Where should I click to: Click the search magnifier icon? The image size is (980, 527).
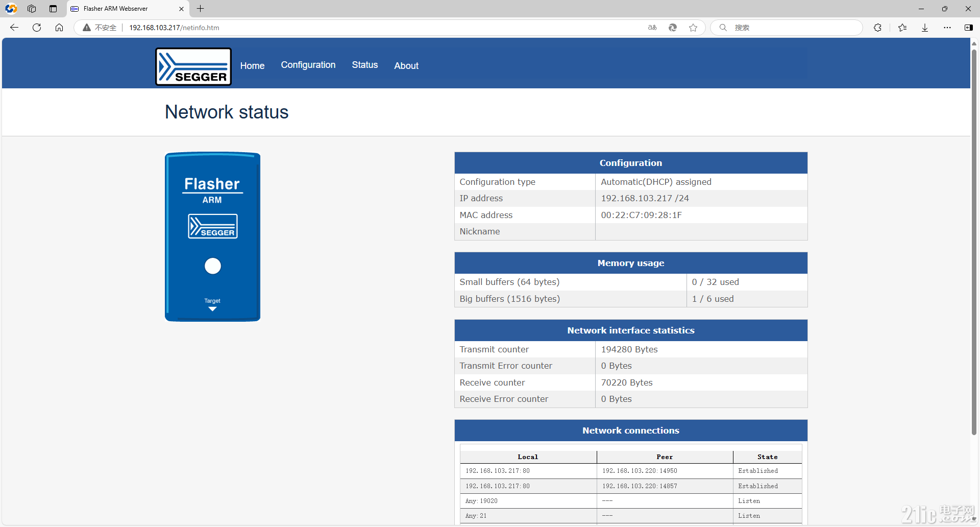(x=723, y=28)
